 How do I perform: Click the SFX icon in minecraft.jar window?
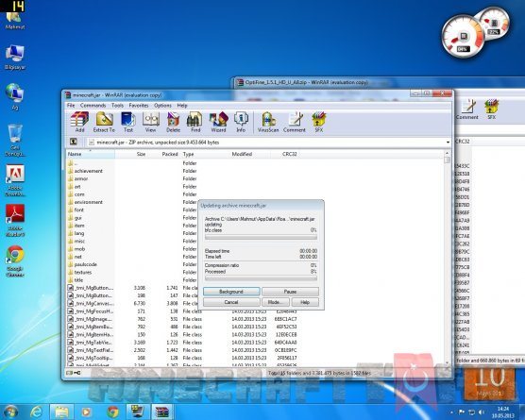319,122
